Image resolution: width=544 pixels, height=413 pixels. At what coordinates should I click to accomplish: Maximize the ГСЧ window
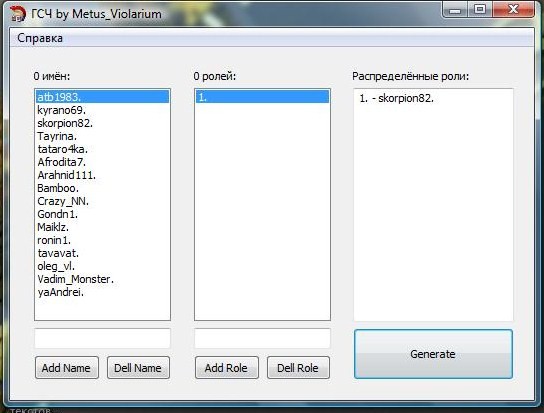pyautogui.click(x=480, y=9)
